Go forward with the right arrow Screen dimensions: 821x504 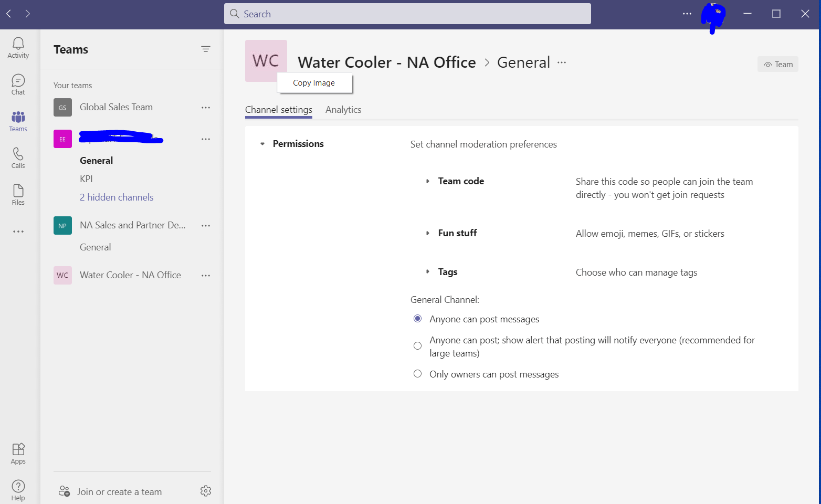28,14
